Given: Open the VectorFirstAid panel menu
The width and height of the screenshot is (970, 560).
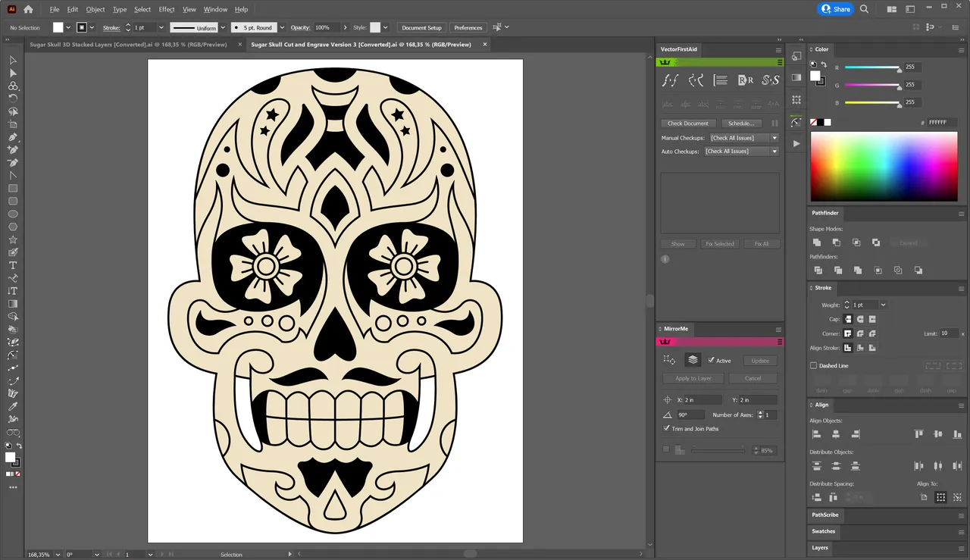Looking at the screenshot, I should pos(778,50).
